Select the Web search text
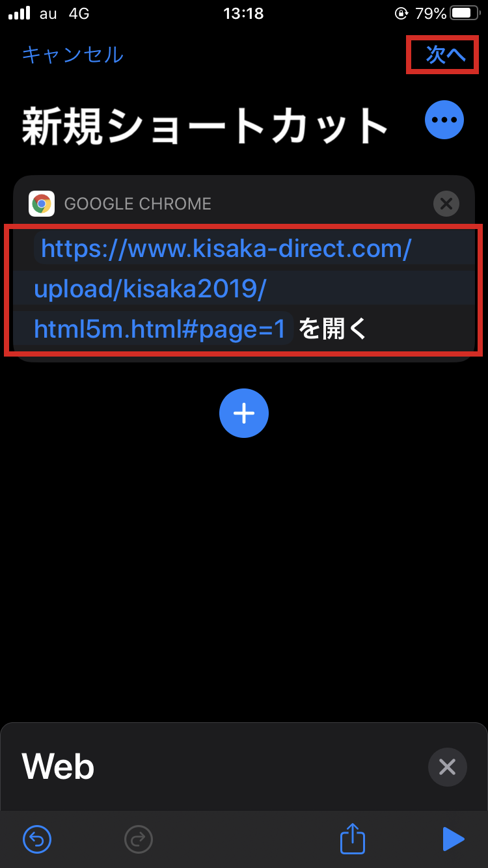 (x=59, y=766)
